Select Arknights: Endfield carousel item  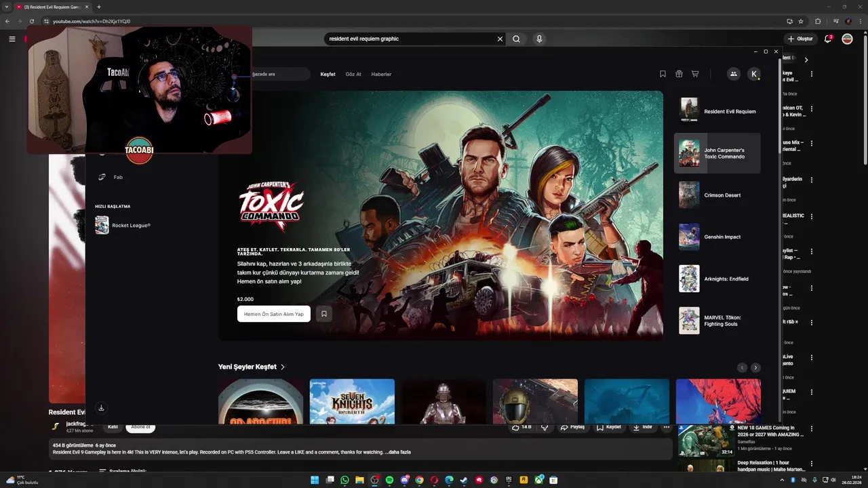pos(717,279)
